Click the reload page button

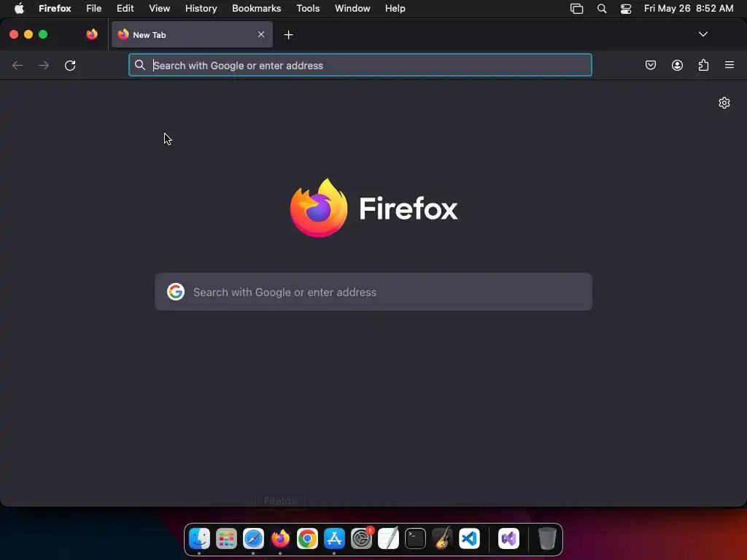70,65
